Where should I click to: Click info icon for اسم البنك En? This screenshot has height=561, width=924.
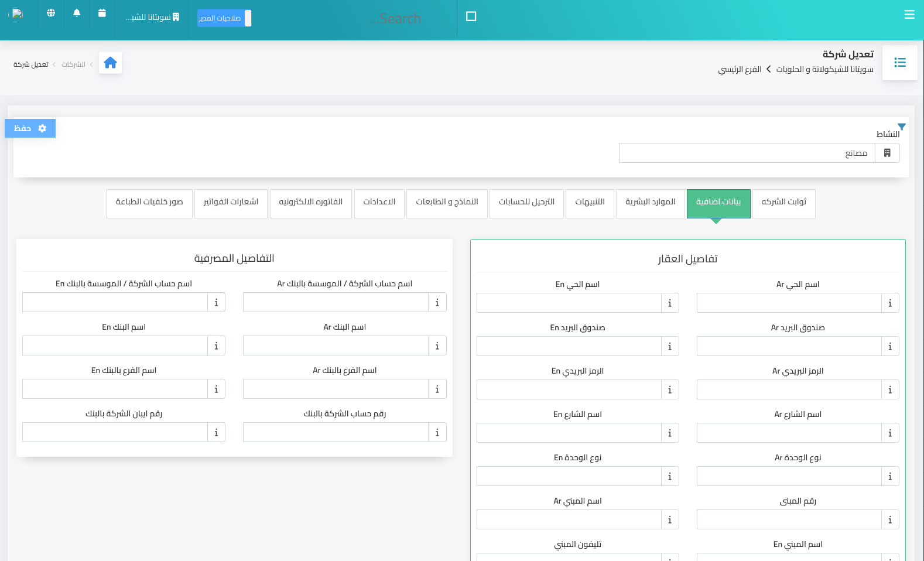(216, 346)
